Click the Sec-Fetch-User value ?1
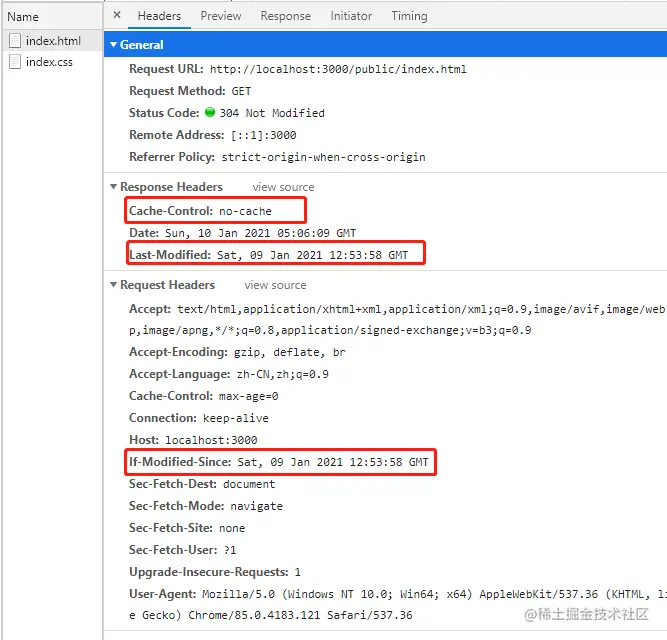The height and width of the screenshot is (640, 667). 230,550
